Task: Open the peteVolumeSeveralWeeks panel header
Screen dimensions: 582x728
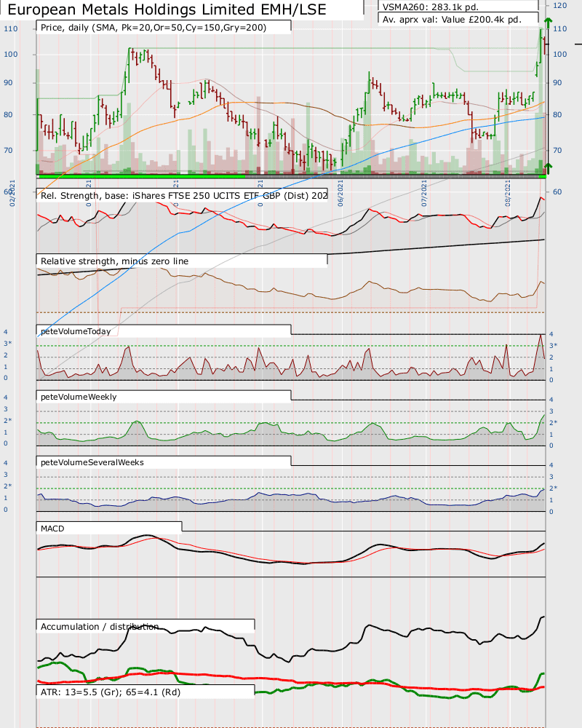Action: point(164,462)
